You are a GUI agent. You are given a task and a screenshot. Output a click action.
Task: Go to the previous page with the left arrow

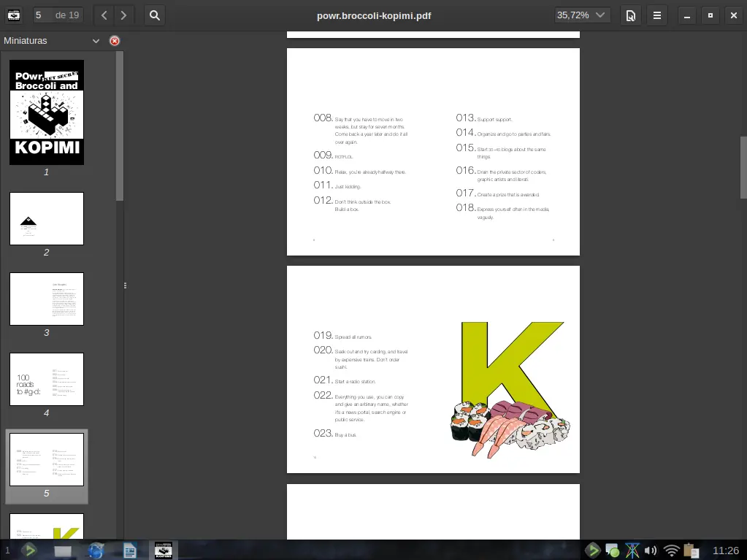click(x=104, y=15)
